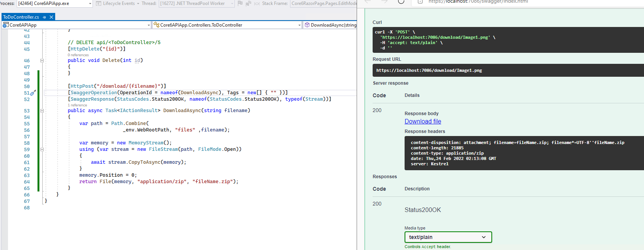Click the DELETE api comment on line 44

click(114, 43)
